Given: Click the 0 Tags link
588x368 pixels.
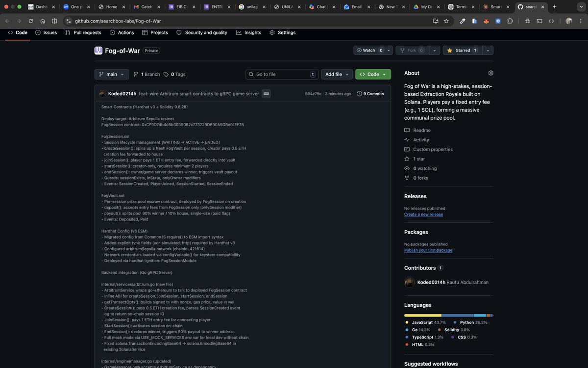Looking at the screenshot, I should click(x=174, y=75).
